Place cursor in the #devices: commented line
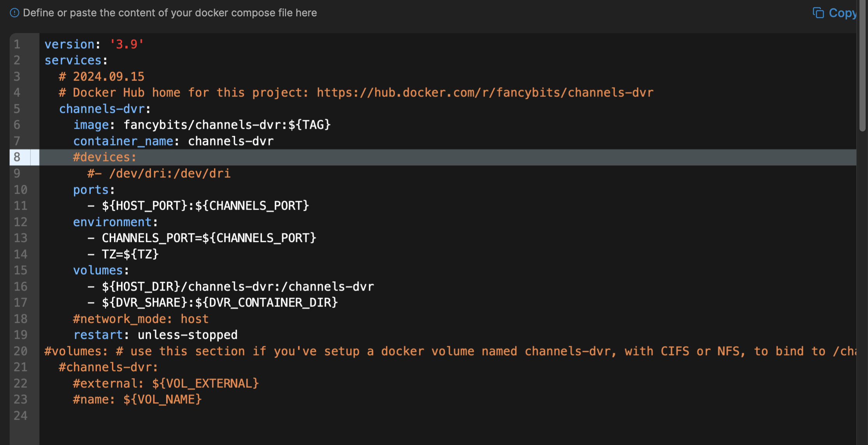Viewport: 868px width, 445px height. (104, 157)
